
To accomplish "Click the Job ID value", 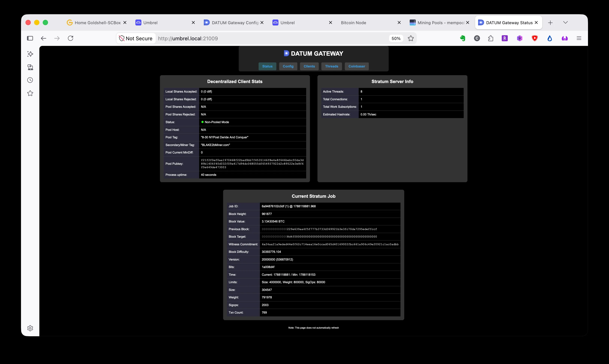I will coord(289,206).
